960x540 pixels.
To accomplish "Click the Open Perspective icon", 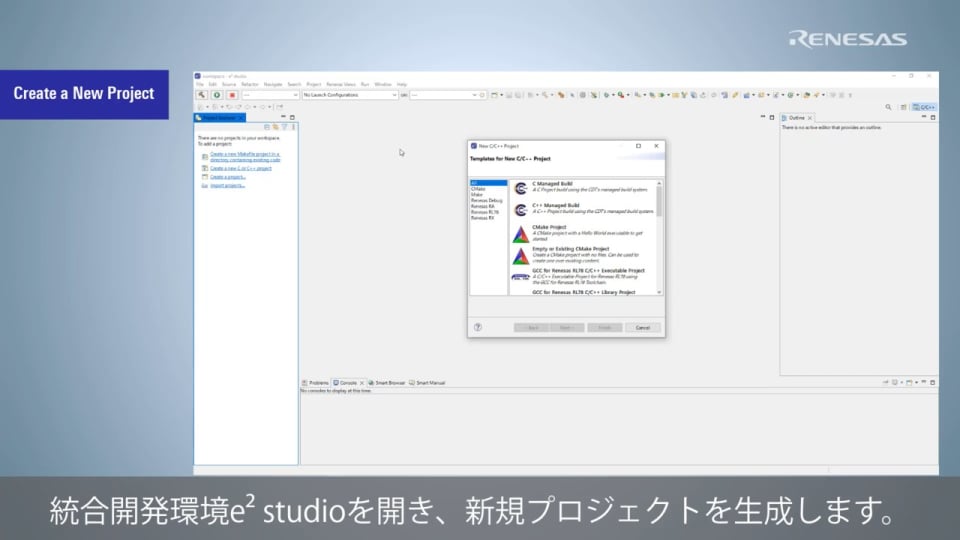I will click(903, 107).
